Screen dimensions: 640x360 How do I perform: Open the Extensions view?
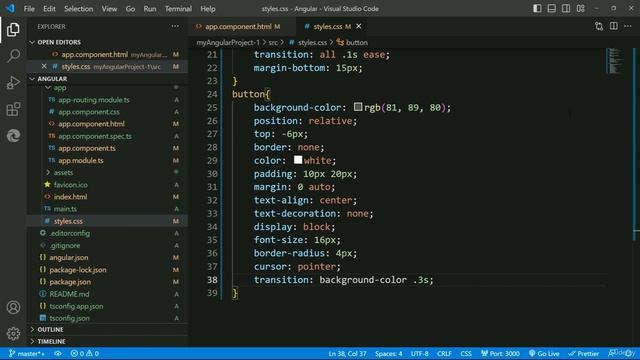pyautogui.click(x=13, y=109)
